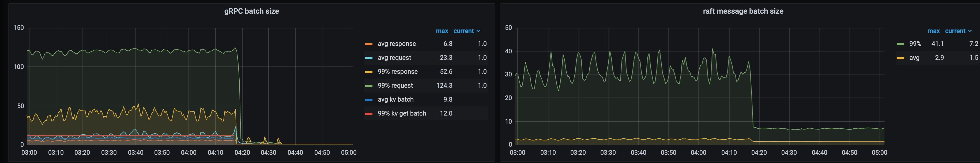Click the red 99% kv get batch swatch
This screenshot has height=163, width=980.
[x=368, y=113]
